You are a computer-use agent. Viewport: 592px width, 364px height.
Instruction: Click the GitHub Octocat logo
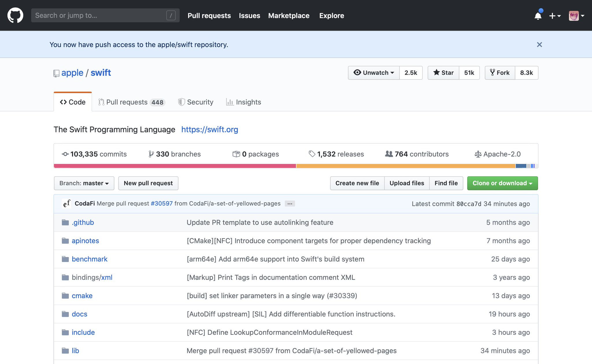[x=15, y=15]
